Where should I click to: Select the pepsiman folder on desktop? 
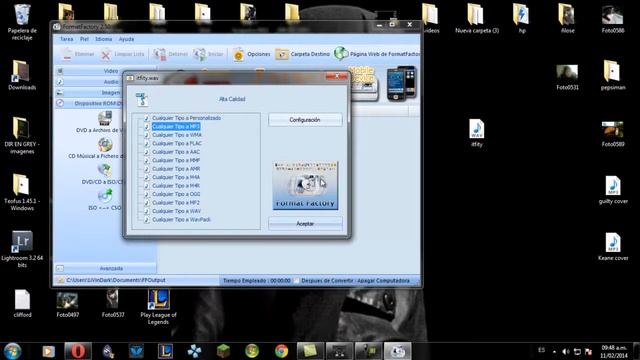point(613,76)
